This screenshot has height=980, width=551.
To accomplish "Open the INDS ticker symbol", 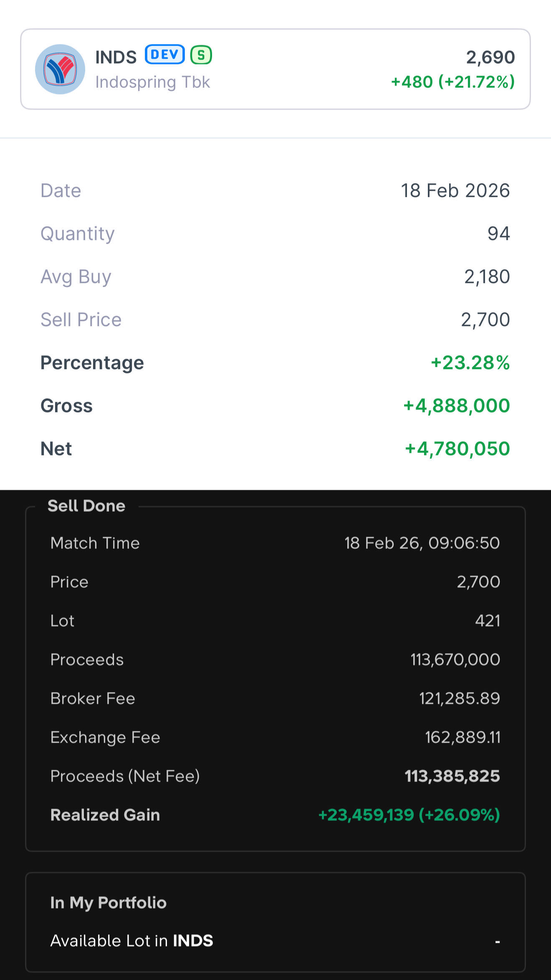I will coord(116,57).
